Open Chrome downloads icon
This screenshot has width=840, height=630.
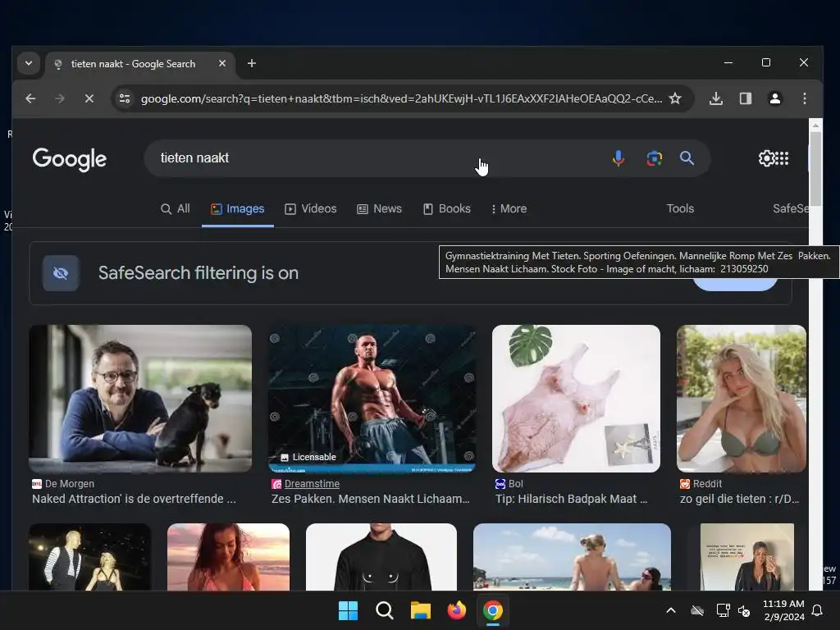click(715, 98)
